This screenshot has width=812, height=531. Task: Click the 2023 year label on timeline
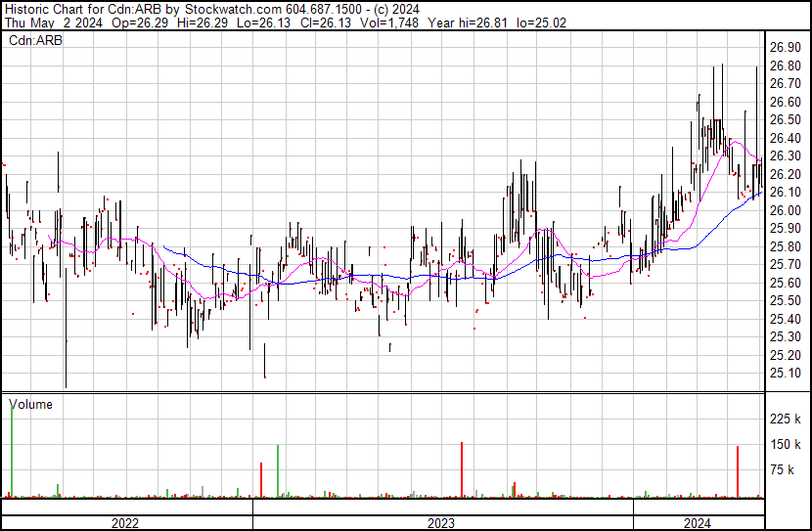click(440, 523)
